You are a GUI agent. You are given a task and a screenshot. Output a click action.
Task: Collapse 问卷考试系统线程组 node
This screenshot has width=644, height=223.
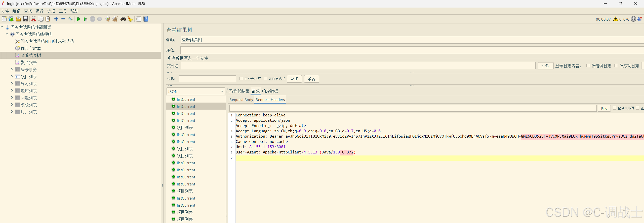click(7, 34)
